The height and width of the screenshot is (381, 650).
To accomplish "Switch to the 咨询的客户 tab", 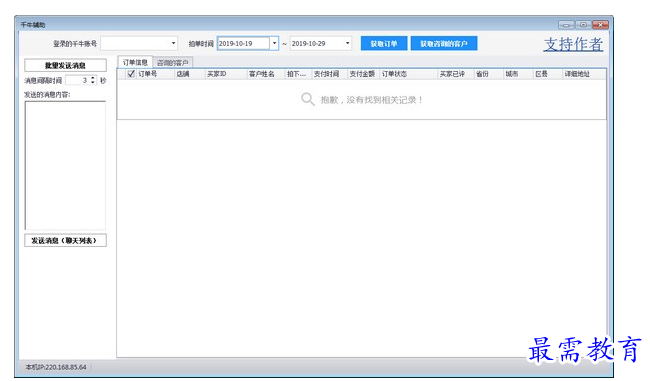I will (173, 63).
